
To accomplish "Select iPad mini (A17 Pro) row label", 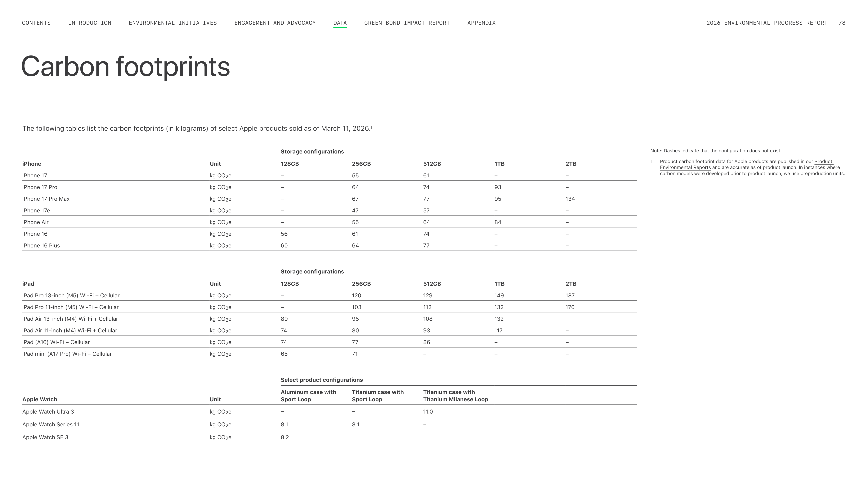I will click(67, 354).
